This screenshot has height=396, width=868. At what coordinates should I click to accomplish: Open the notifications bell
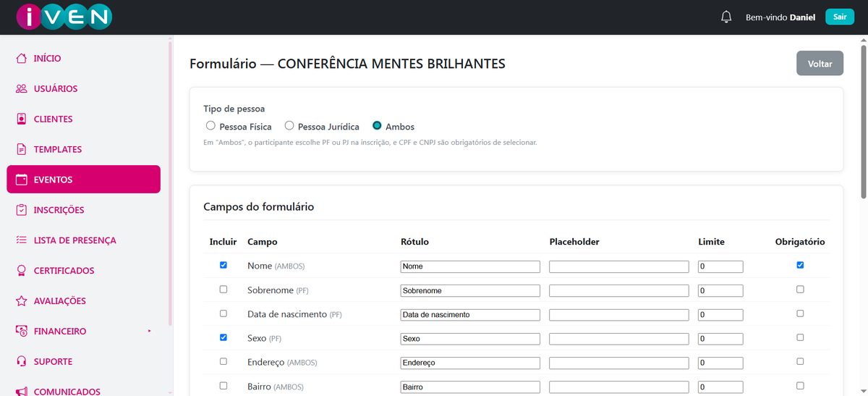726,17
